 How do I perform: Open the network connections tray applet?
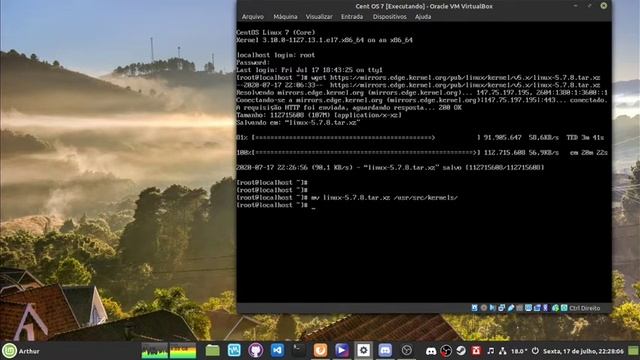pos(502,351)
